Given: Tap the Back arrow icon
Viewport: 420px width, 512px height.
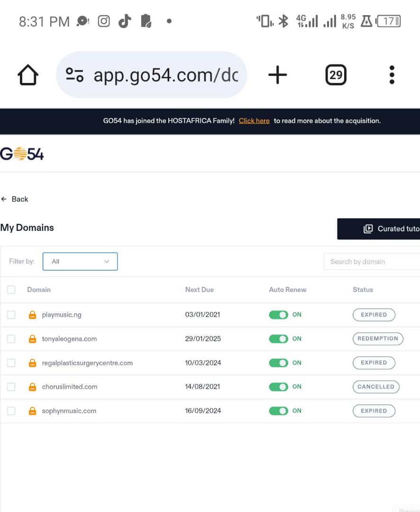Looking at the screenshot, I should (x=4, y=199).
